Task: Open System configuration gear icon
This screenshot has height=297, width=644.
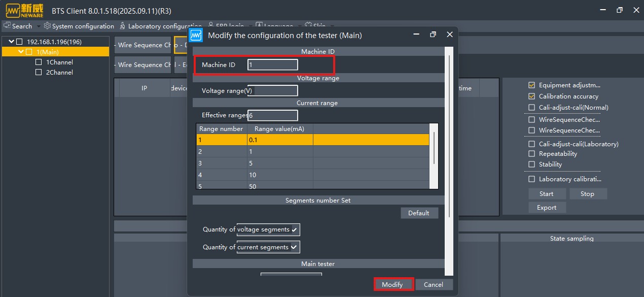Action: coord(47,26)
